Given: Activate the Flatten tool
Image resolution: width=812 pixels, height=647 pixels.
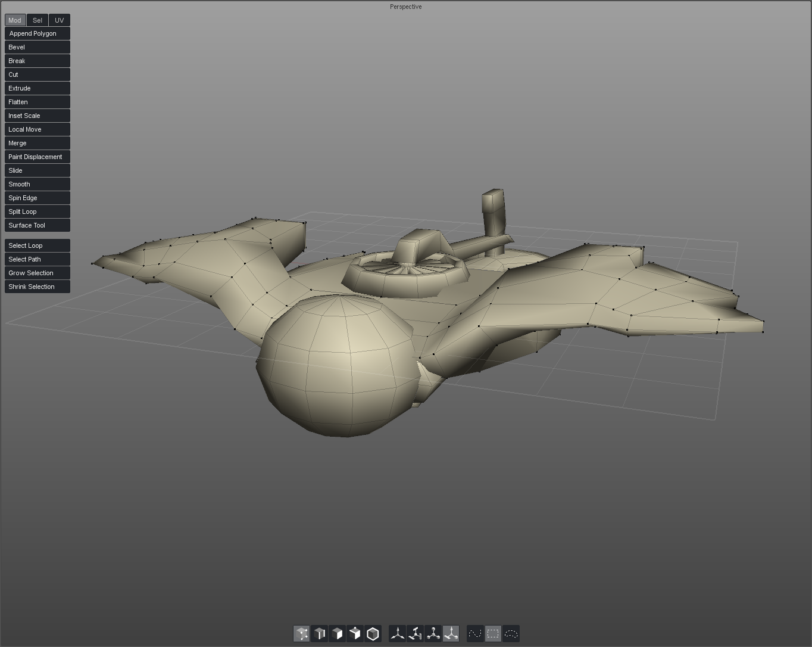Looking at the screenshot, I should click(x=38, y=102).
